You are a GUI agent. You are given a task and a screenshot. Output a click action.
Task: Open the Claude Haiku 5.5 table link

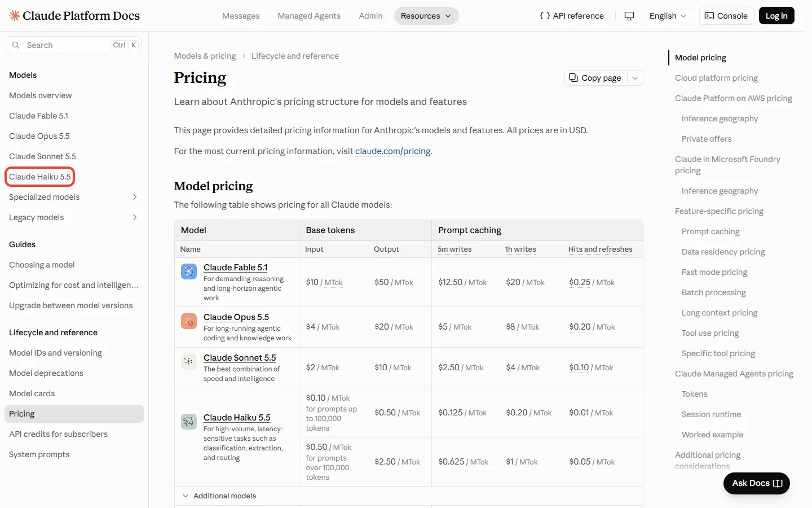(237, 418)
